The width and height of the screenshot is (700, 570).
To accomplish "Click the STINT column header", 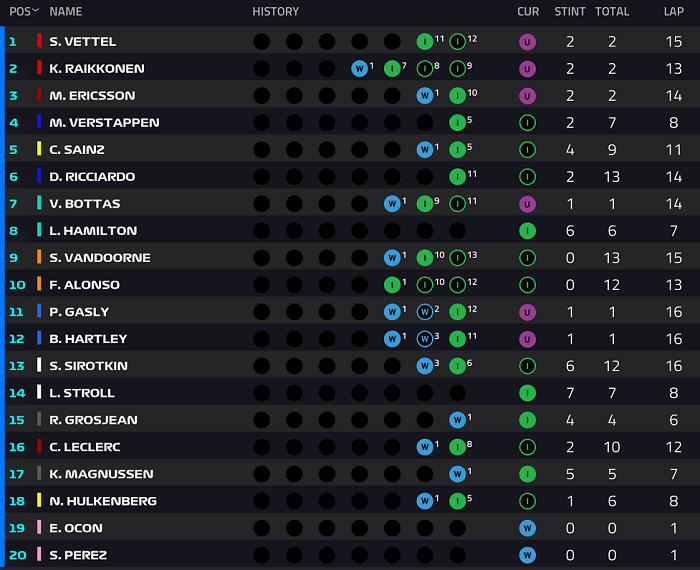I will [x=570, y=12].
